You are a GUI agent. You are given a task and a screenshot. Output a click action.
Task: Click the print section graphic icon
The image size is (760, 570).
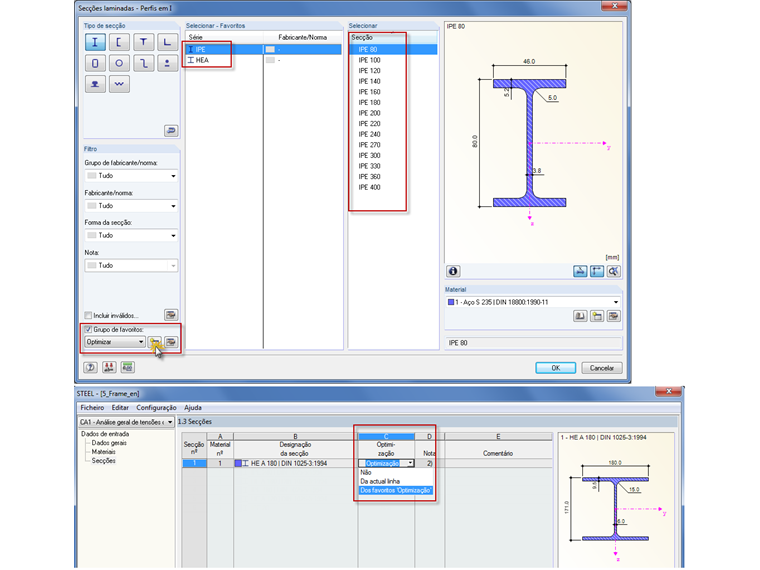580,271
